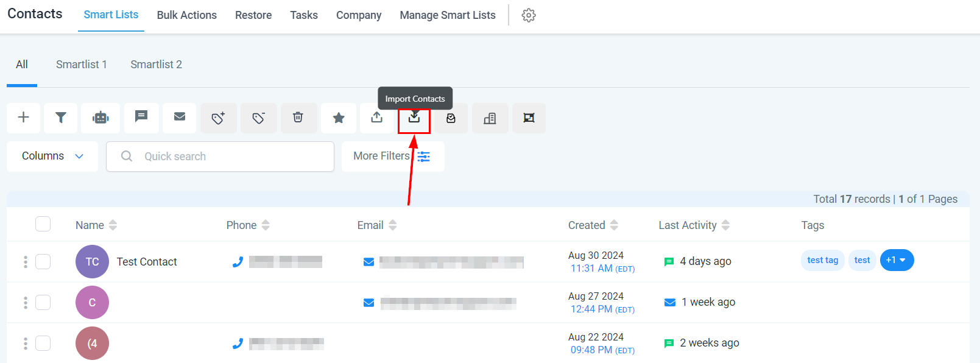Open the filter funnel icon
Viewport: 980px width, 363px height.
[x=61, y=118]
